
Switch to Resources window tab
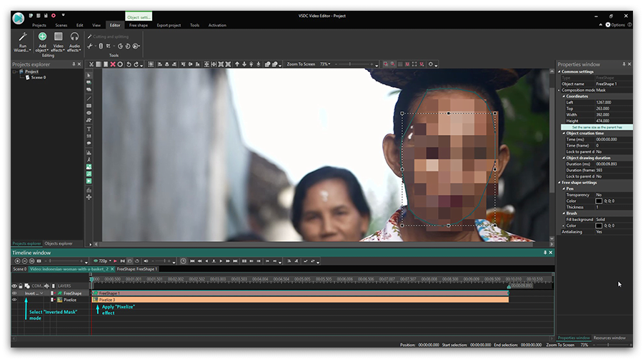pyautogui.click(x=609, y=338)
